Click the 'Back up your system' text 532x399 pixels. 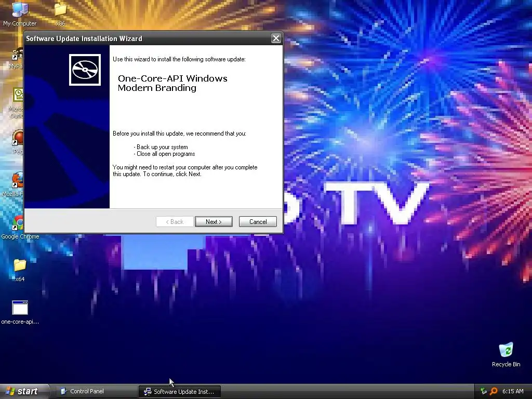pos(162,147)
